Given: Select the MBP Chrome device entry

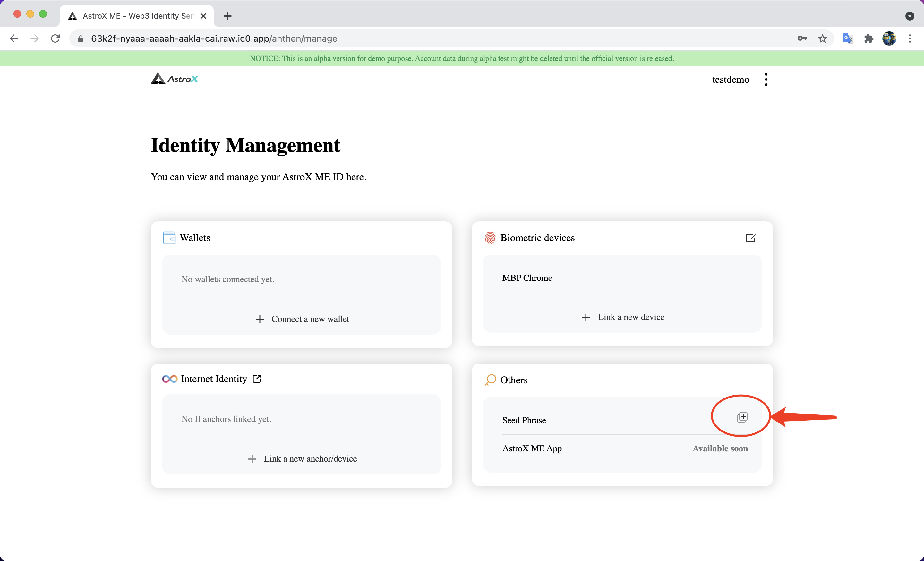Looking at the screenshot, I should 527,278.
